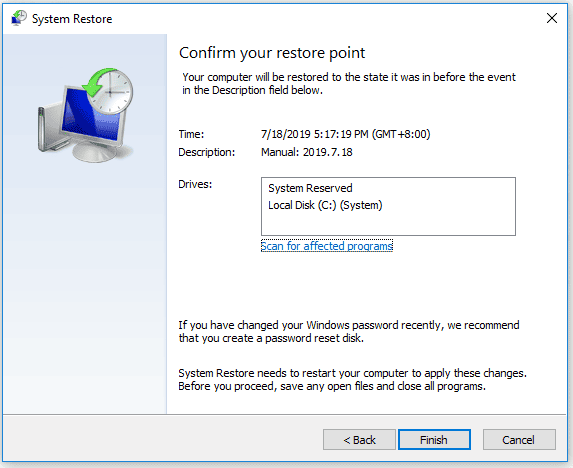The image size is (573, 468).
Task: Click the description value Manual: 2019.7.18
Action: pos(307,152)
